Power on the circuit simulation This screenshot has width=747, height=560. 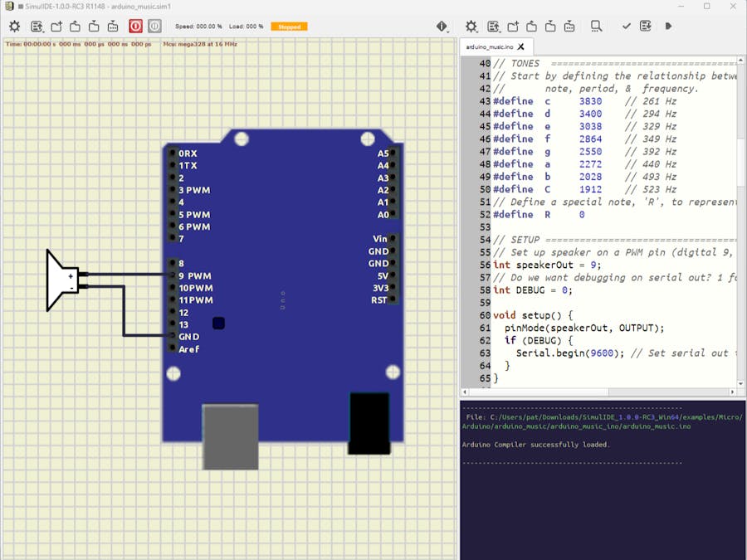click(135, 27)
